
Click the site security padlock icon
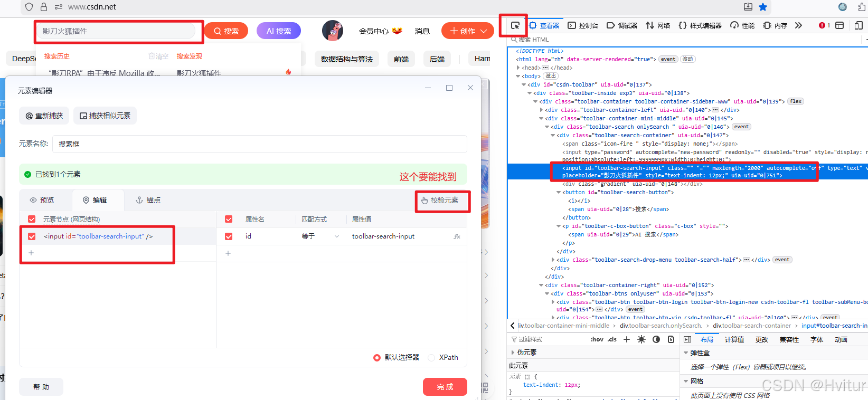coord(44,7)
